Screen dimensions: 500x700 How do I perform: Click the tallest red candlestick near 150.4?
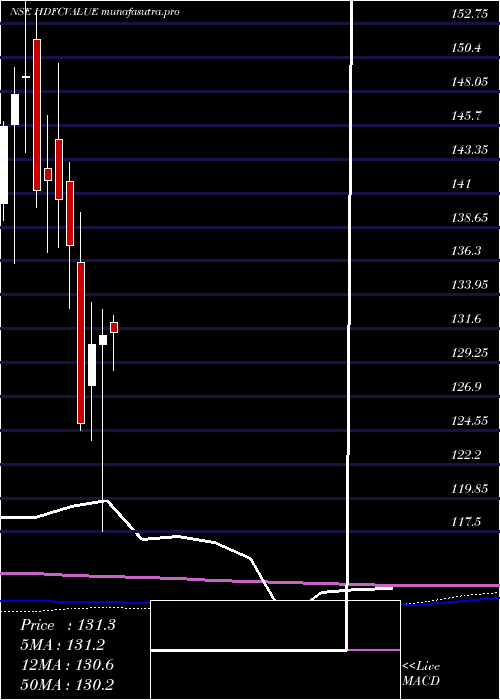(37, 115)
